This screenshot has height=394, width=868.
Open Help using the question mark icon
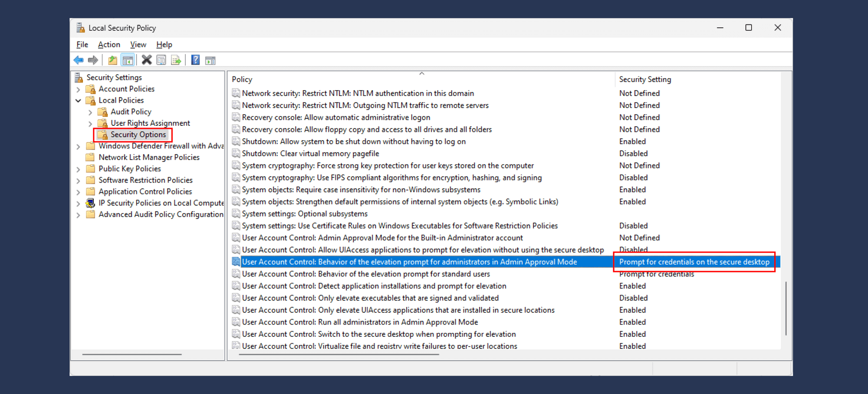(x=196, y=60)
